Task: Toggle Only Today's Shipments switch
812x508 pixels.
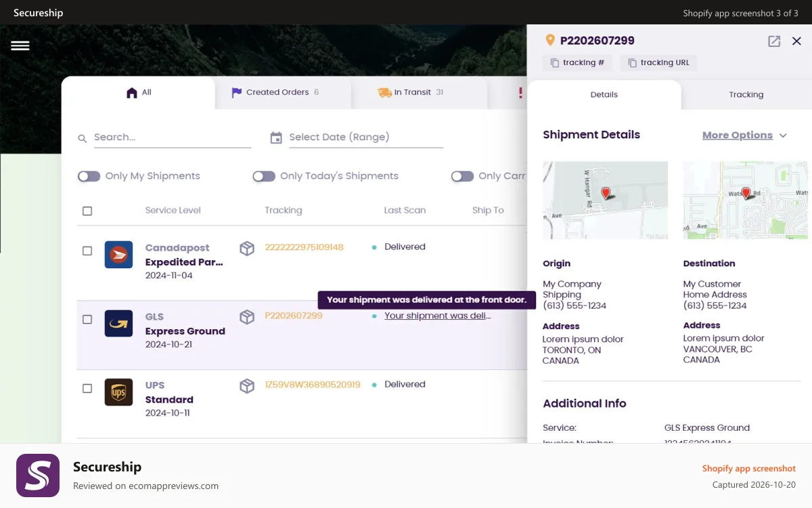Action: (264, 176)
